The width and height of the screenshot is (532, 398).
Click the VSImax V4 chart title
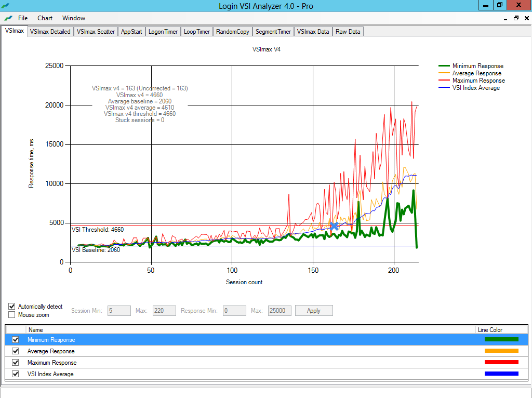pyautogui.click(x=267, y=49)
